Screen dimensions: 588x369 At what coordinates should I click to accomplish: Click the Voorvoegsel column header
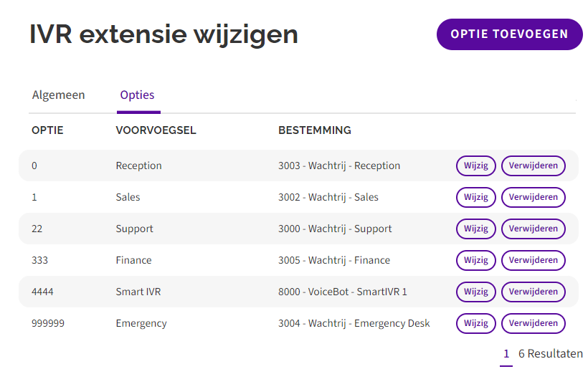(x=156, y=130)
